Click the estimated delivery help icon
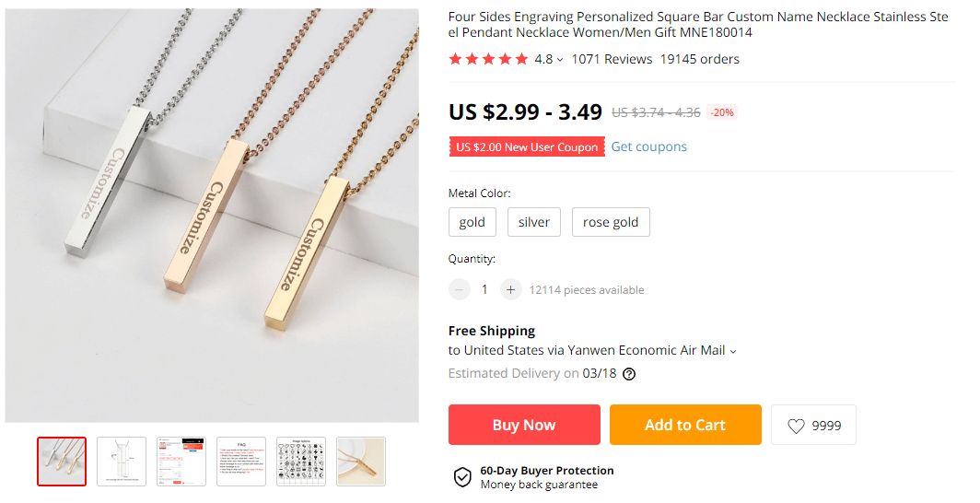 click(629, 374)
